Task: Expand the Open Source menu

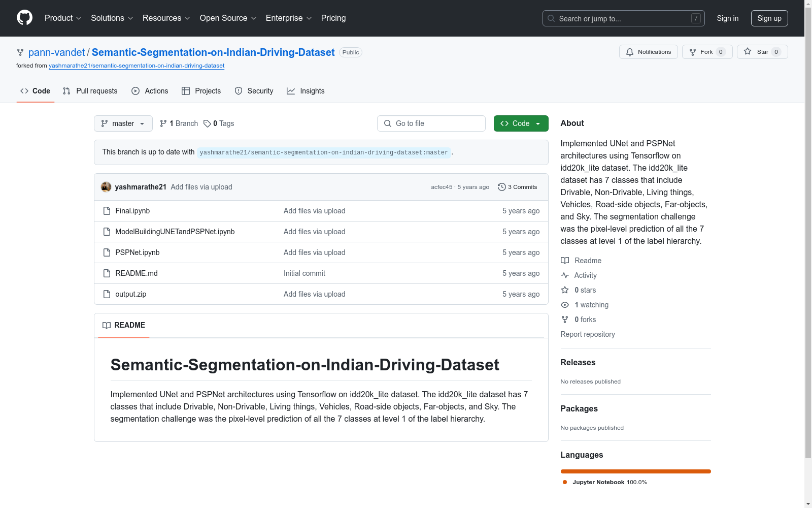Action: click(x=228, y=18)
